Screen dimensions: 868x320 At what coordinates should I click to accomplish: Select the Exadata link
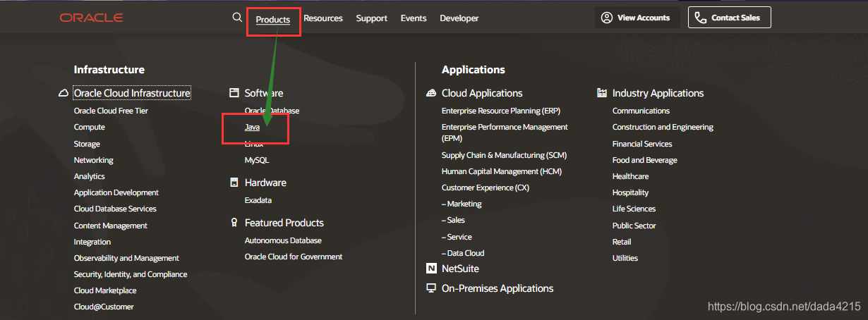(x=258, y=200)
